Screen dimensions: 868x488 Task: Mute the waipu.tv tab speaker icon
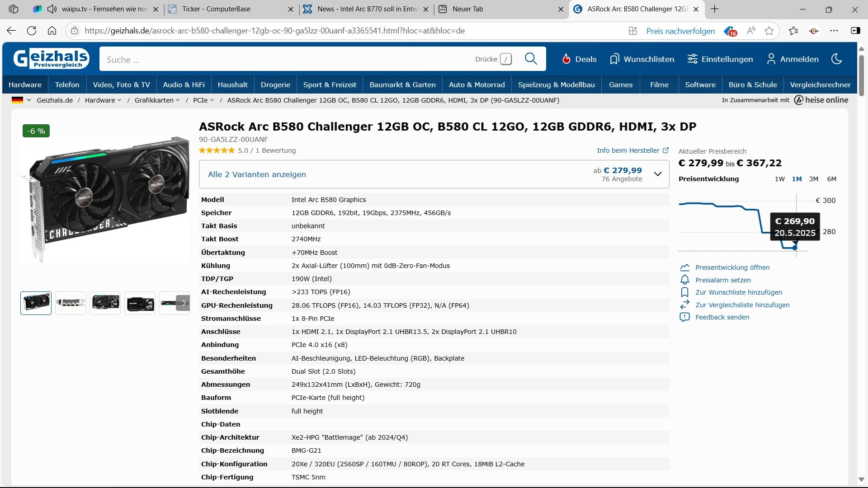tap(52, 9)
